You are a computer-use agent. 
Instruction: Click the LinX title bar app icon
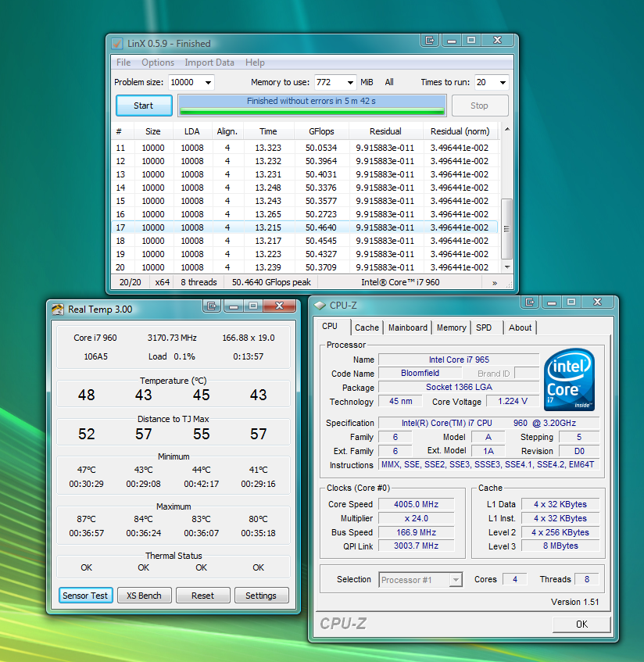coord(117,44)
